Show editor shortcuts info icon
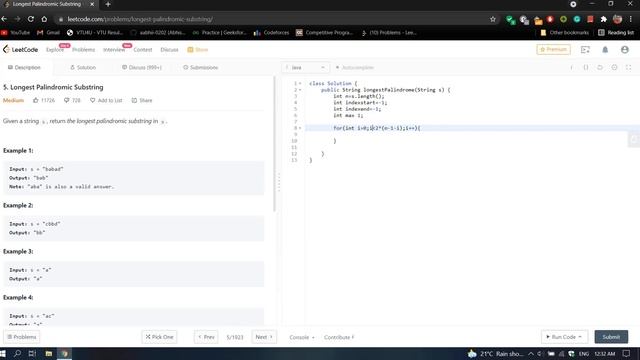 [571, 67]
